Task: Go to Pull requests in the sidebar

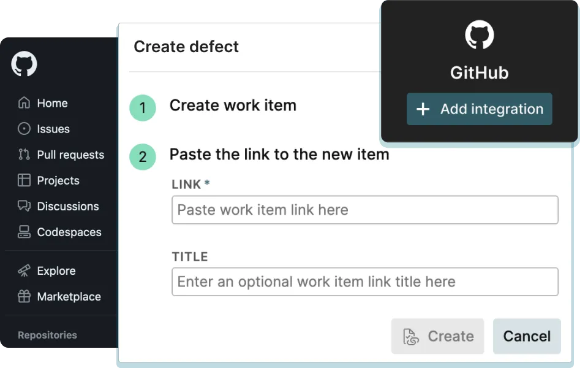Action: click(x=70, y=155)
